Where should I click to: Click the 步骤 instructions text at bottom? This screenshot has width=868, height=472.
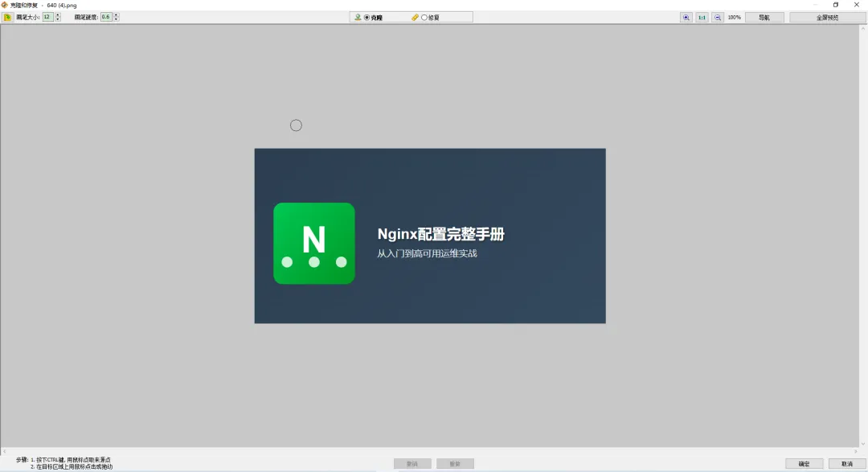[x=64, y=463]
